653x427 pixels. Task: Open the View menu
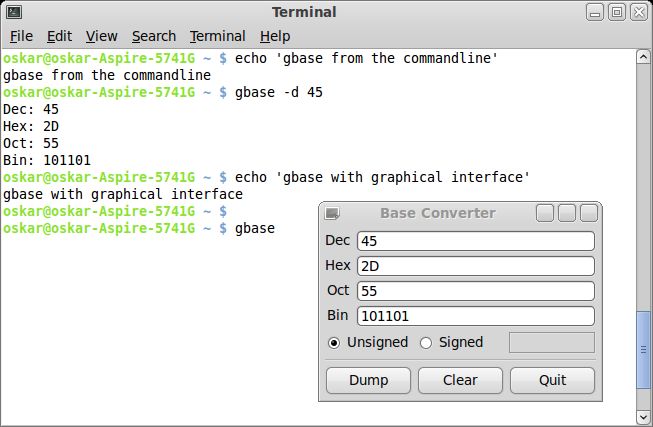[102, 36]
